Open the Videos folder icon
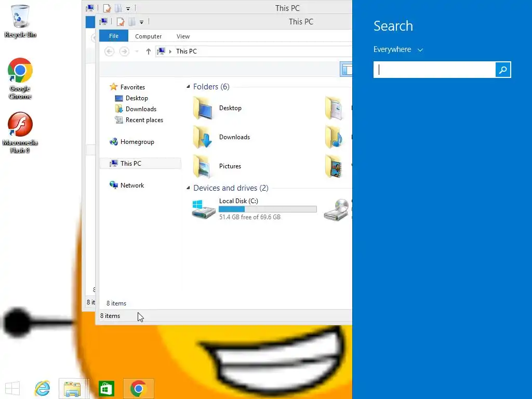The width and height of the screenshot is (532, 399). click(x=334, y=166)
